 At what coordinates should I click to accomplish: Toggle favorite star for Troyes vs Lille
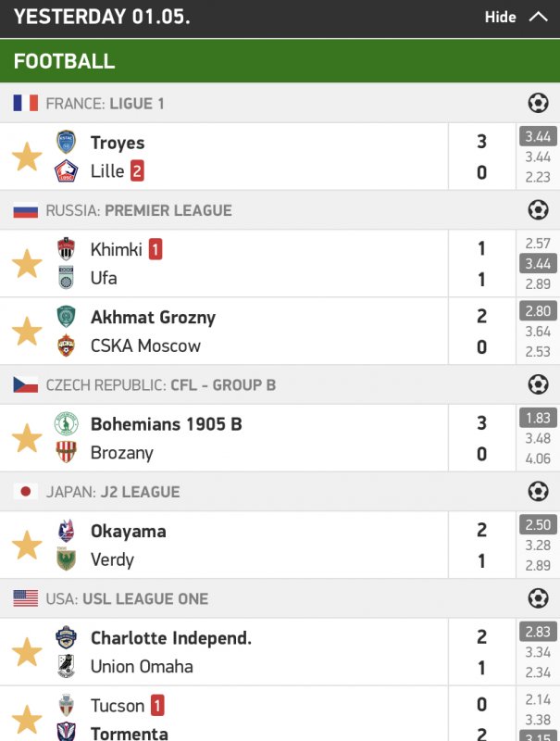(x=27, y=157)
